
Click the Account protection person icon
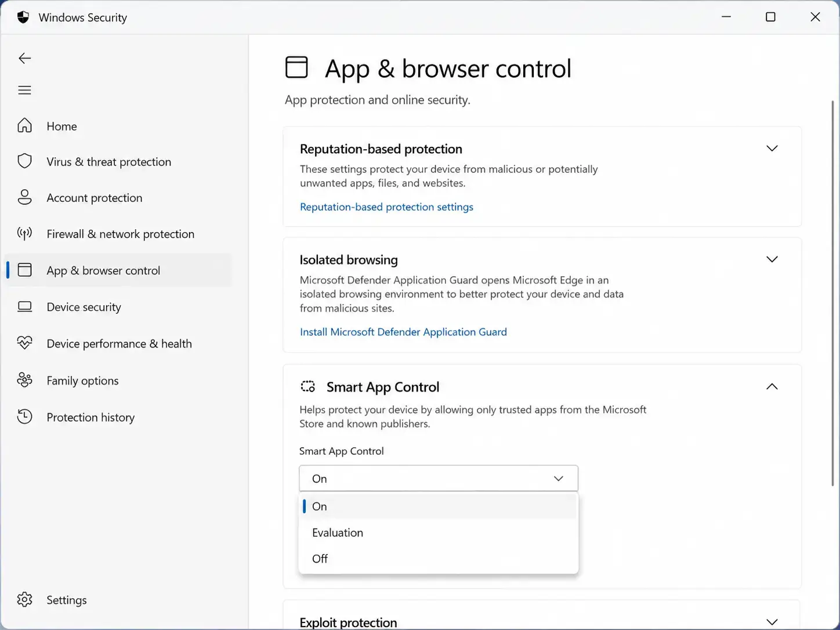tap(24, 197)
